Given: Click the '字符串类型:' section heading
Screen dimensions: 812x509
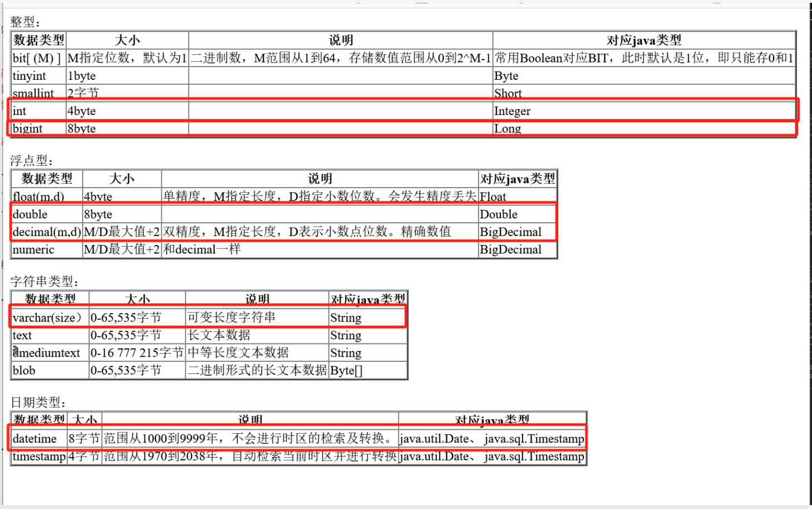Looking at the screenshot, I should 45,281.
